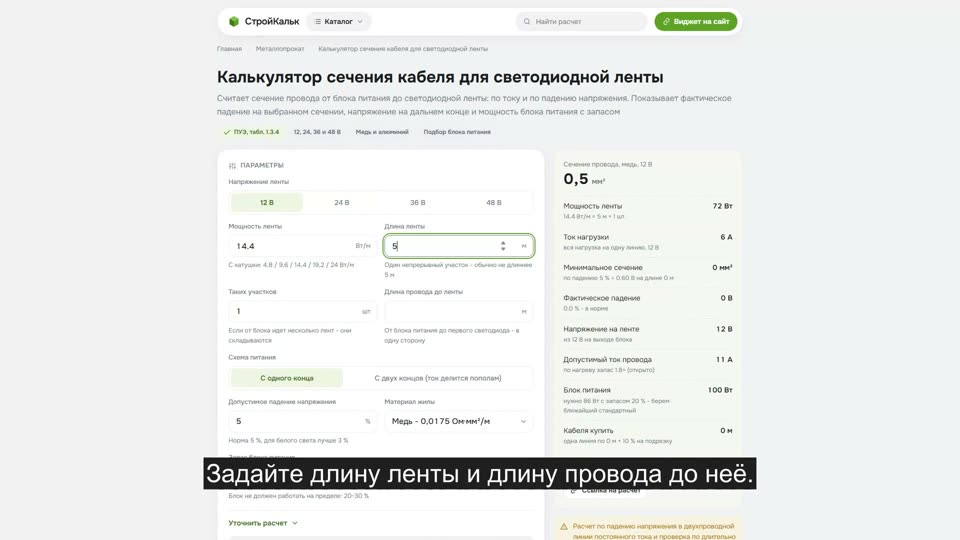Open the Каталог dropdown menu
The height and width of the screenshot is (540, 960).
pyautogui.click(x=339, y=21)
